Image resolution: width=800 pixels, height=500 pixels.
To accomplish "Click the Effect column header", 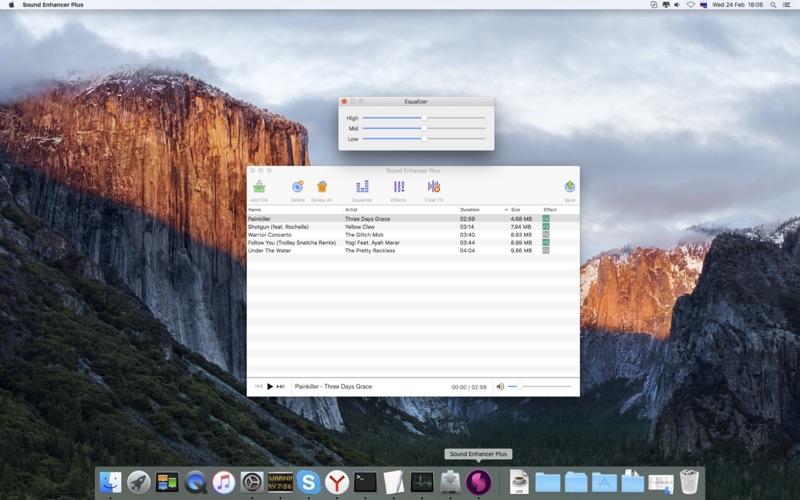I will [550, 210].
